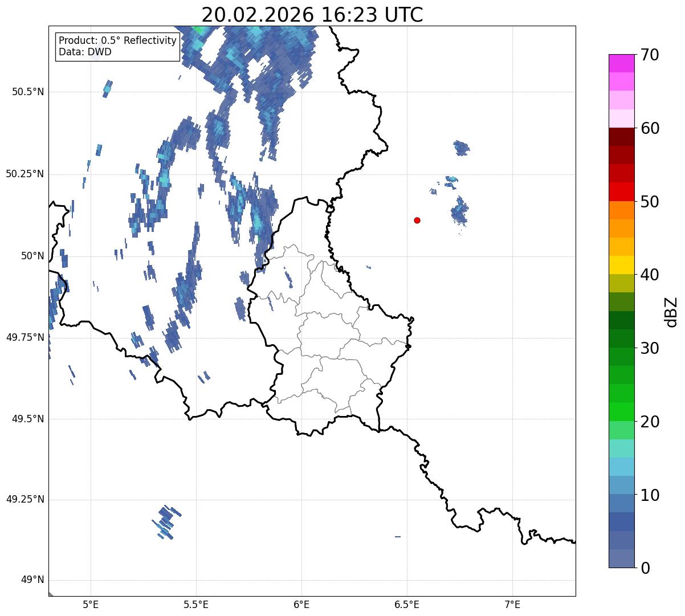Click the radar echo cluster near 49.2°N 5.35°E
Viewport: 685px width, 616px height.
tap(167, 521)
